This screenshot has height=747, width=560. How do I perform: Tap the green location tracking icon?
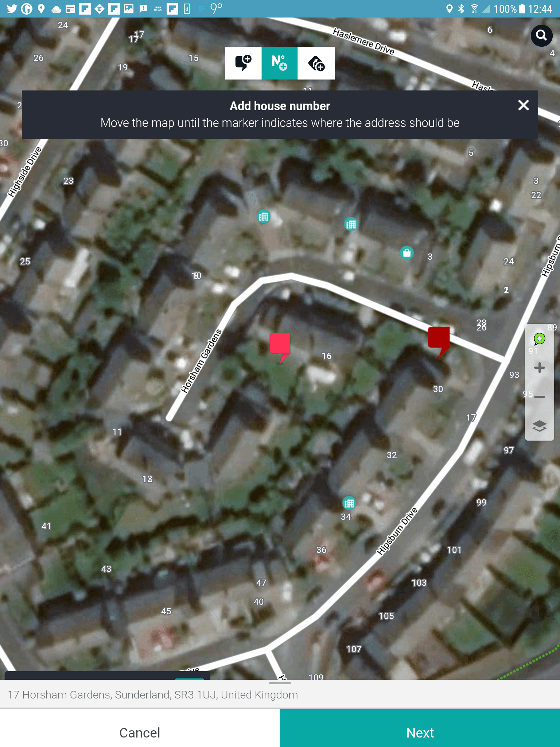tap(540, 339)
